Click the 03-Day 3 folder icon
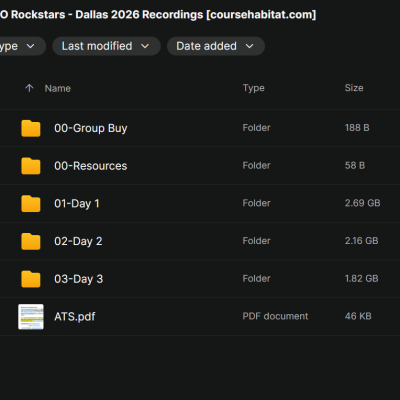 (x=31, y=279)
